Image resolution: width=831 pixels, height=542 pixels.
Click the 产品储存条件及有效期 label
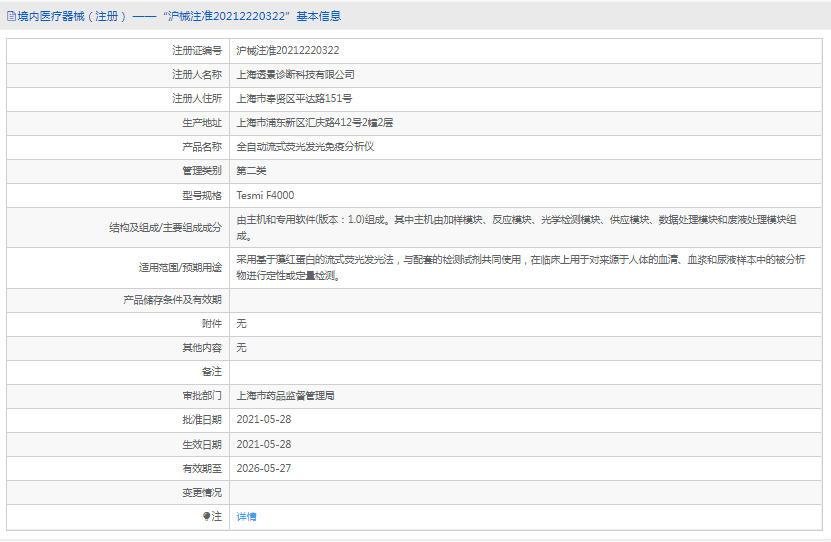pos(172,300)
